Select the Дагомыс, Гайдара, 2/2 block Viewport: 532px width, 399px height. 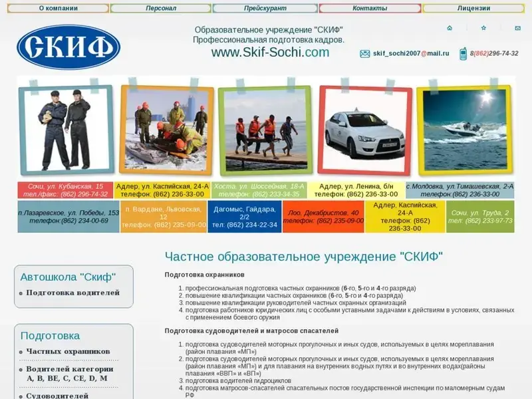245,217
